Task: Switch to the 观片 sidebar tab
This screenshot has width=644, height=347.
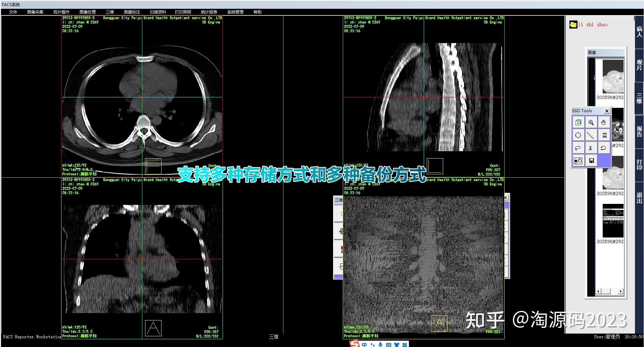Action: point(639,65)
